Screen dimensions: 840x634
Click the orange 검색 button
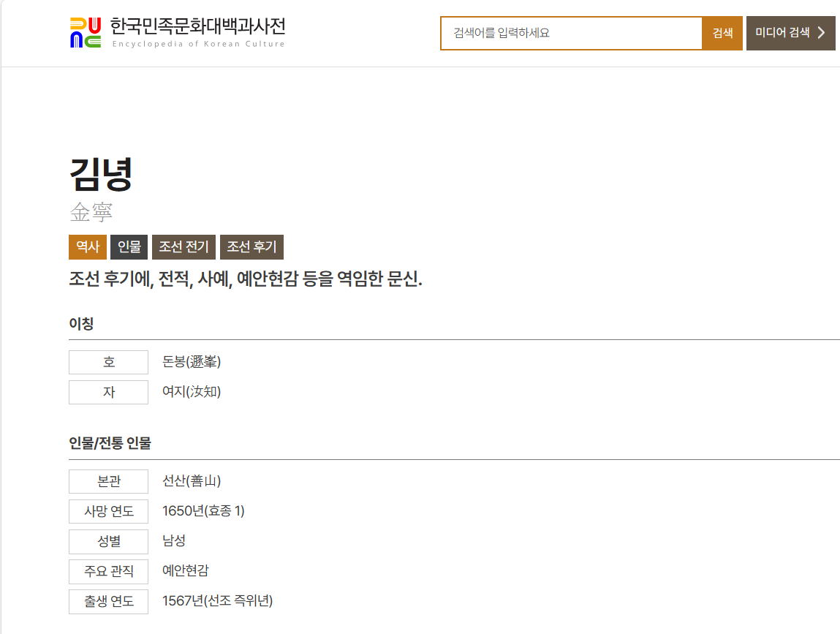(722, 33)
